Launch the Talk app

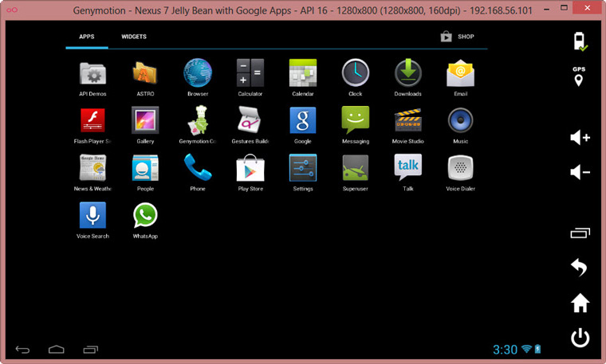[x=407, y=174]
